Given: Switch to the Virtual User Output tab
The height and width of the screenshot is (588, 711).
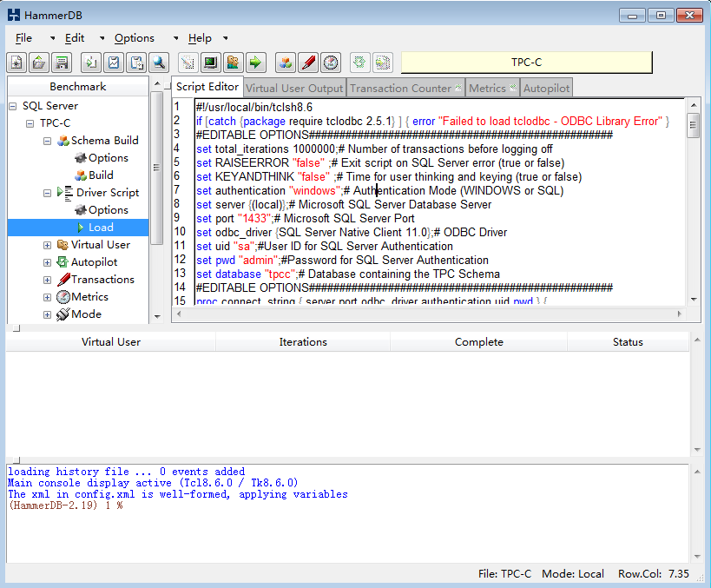Looking at the screenshot, I should 295,88.
